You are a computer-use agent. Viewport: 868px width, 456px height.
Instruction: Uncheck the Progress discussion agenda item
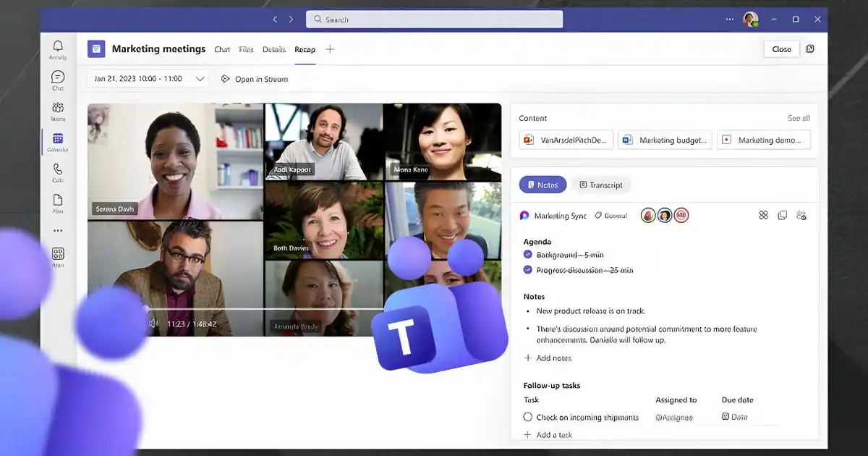point(528,270)
